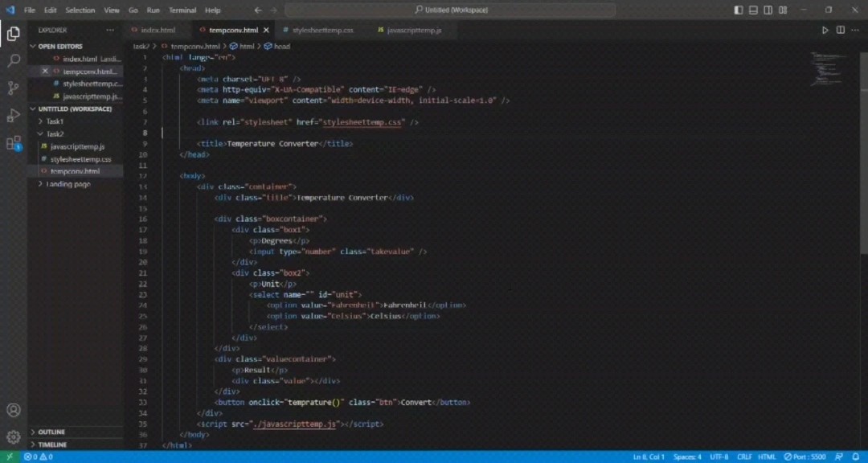Expand the Task1 folder
The height and width of the screenshot is (463, 868).
(x=55, y=121)
